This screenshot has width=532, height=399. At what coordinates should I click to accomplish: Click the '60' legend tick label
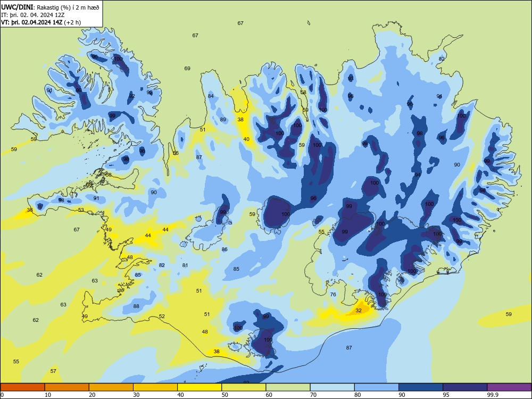click(269, 395)
